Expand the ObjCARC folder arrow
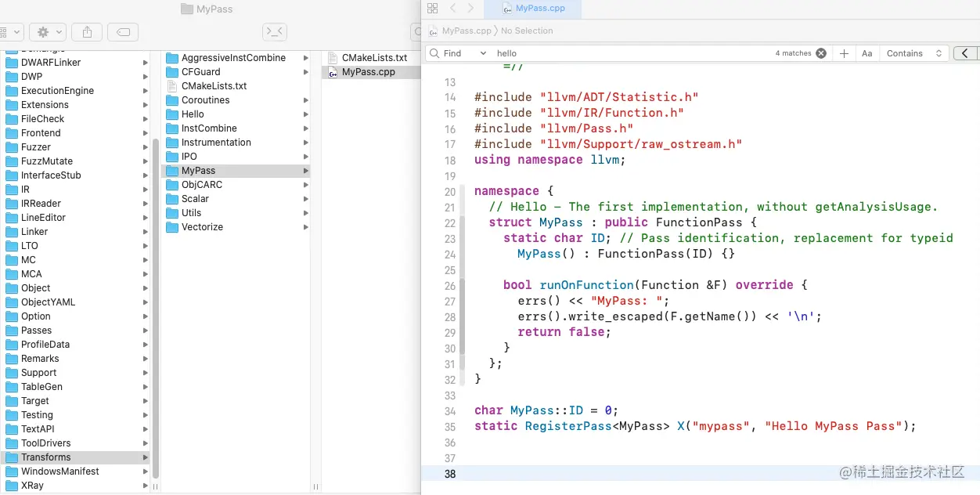The width and height of the screenshot is (980, 495). click(x=306, y=185)
